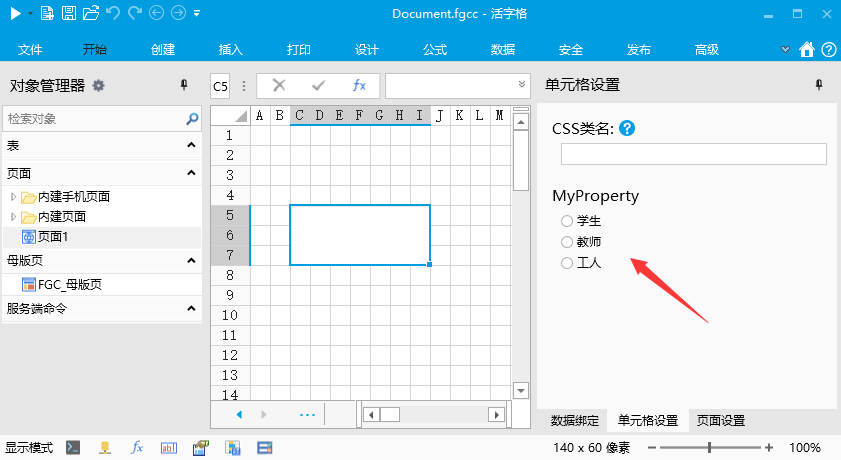This screenshot has width=841, height=460.
Task: Click the 检索对象 search field
Action: [x=94, y=118]
